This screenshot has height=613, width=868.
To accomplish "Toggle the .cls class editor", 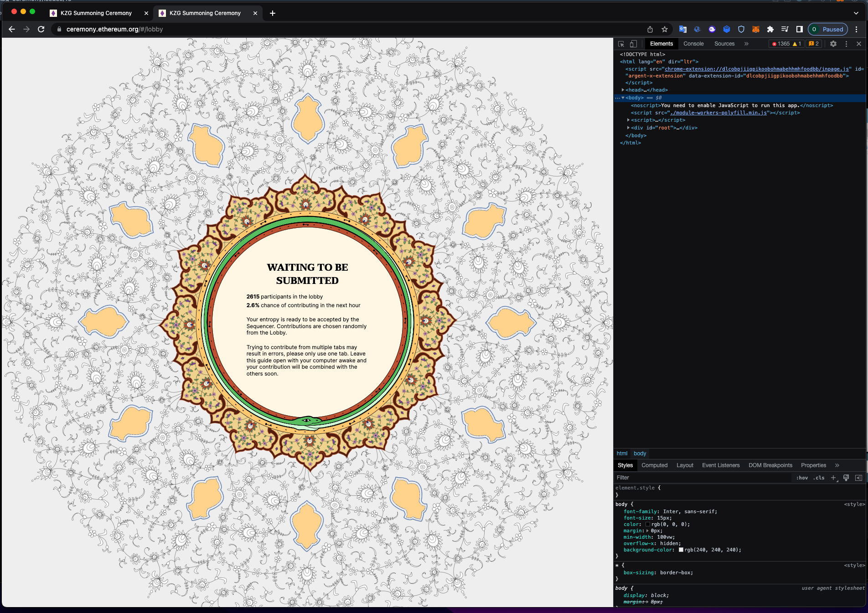I will coord(819,478).
